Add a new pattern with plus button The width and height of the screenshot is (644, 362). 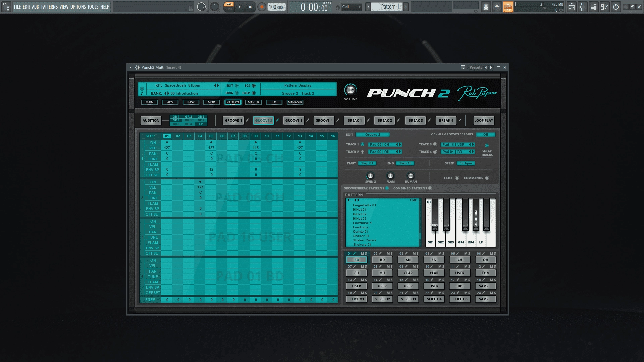pyautogui.click(x=406, y=7)
